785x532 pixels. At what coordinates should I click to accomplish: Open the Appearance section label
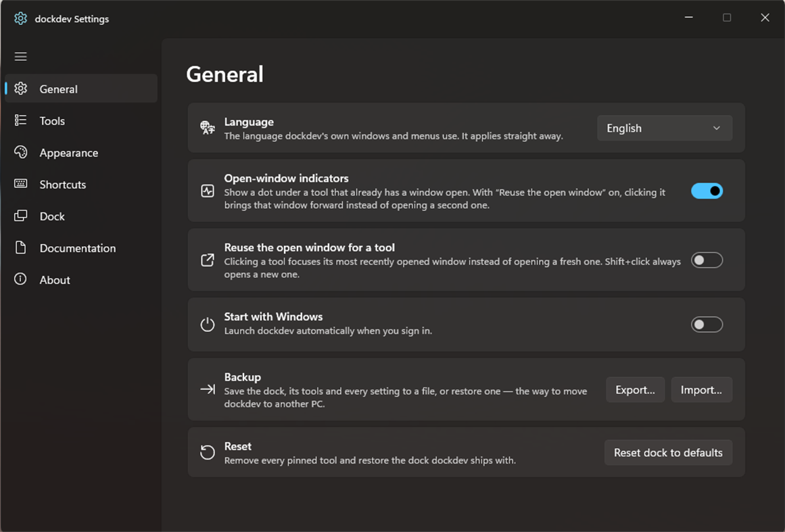click(68, 153)
